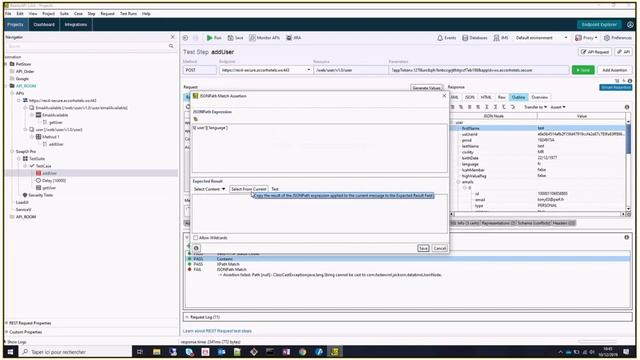This screenshot has height=360, width=640.
Task: Click the navigator search magnifier icon
Action: coord(171,46)
